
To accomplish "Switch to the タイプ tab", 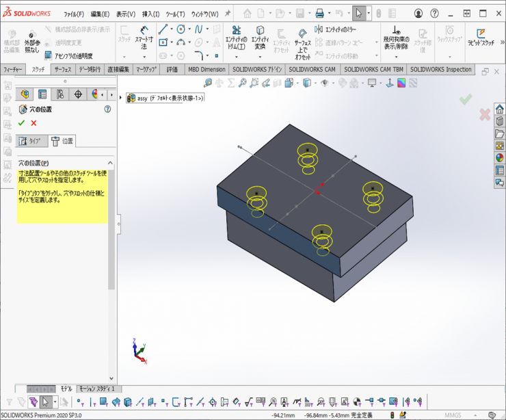I will click(29, 141).
